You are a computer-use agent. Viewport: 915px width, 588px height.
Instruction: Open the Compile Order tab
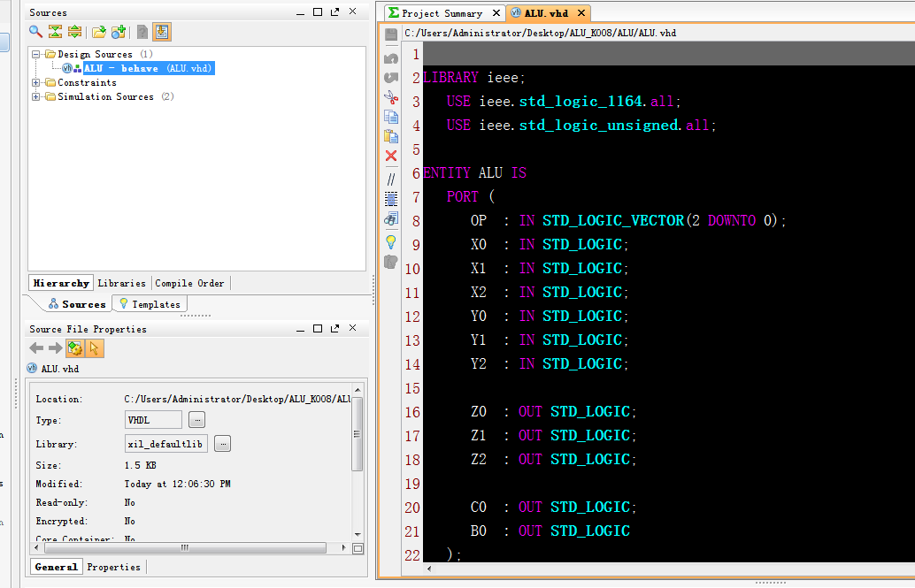[189, 283]
